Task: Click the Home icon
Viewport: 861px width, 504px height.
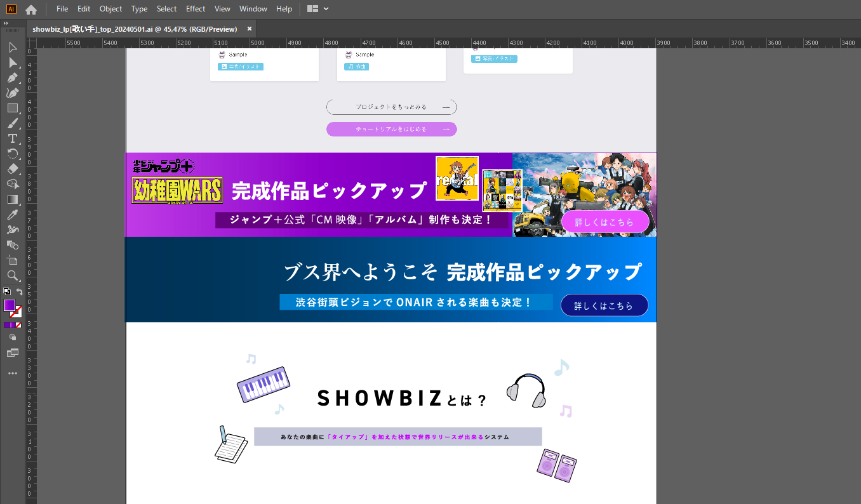Action: click(x=30, y=9)
